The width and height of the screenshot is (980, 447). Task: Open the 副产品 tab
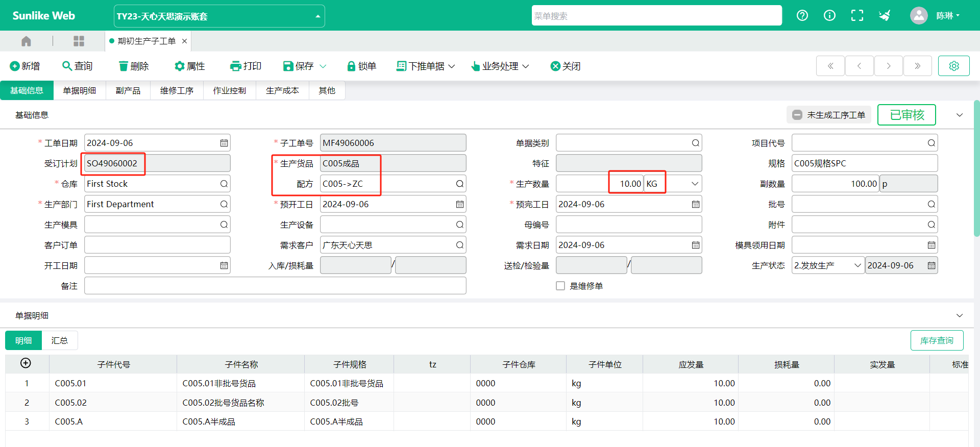click(128, 90)
